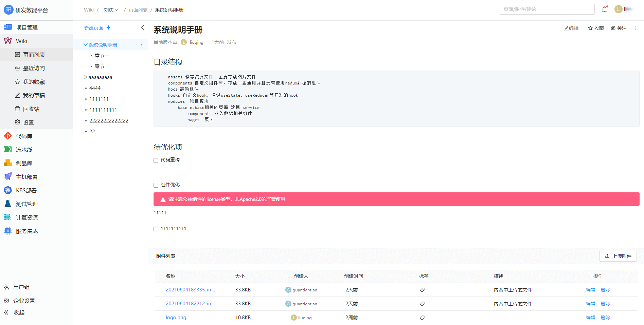Expand the aaaaaaaaa tree node

pos(86,77)
